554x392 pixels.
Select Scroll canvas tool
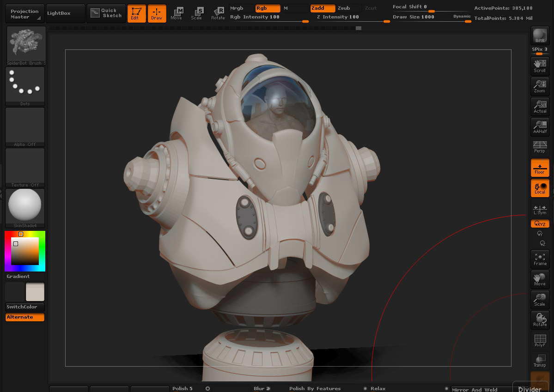[x=540, y=66]
